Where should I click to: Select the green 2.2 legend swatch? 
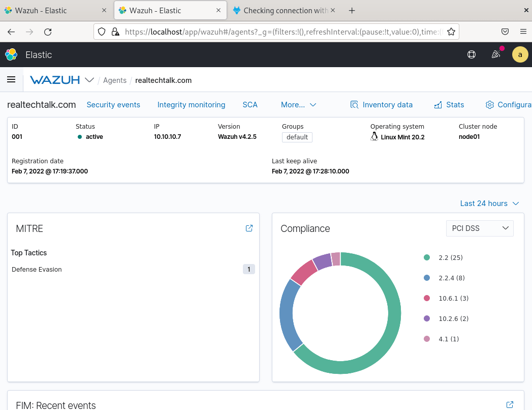tap(427, 257)
